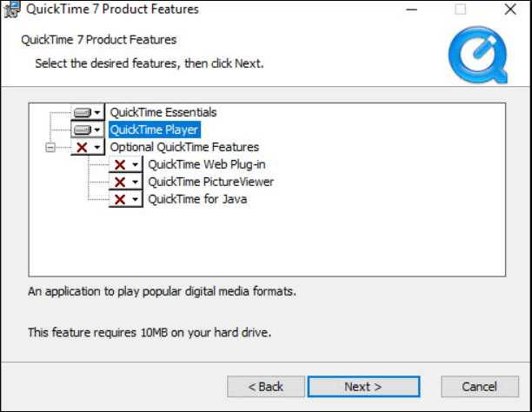The width and height of the screenshot is (532, 412).
Task: Collapse the Optional QuickTime Features tree node
Action: click(50, 147)
